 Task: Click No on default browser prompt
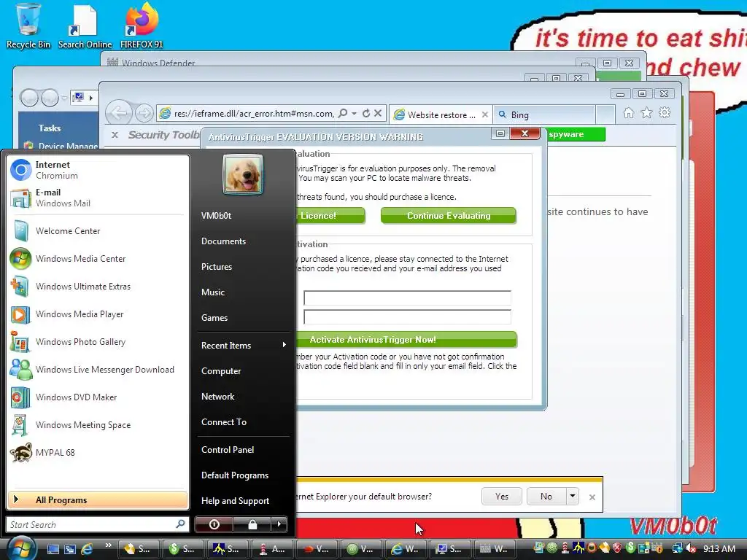[546, 496]
